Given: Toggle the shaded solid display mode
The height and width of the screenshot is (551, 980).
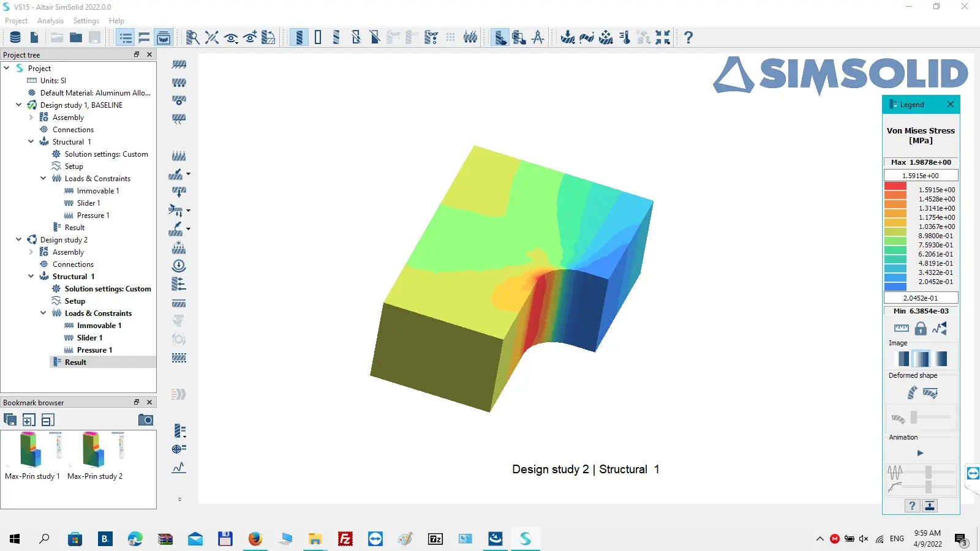Looking at the screenshot, I should 299,38.
